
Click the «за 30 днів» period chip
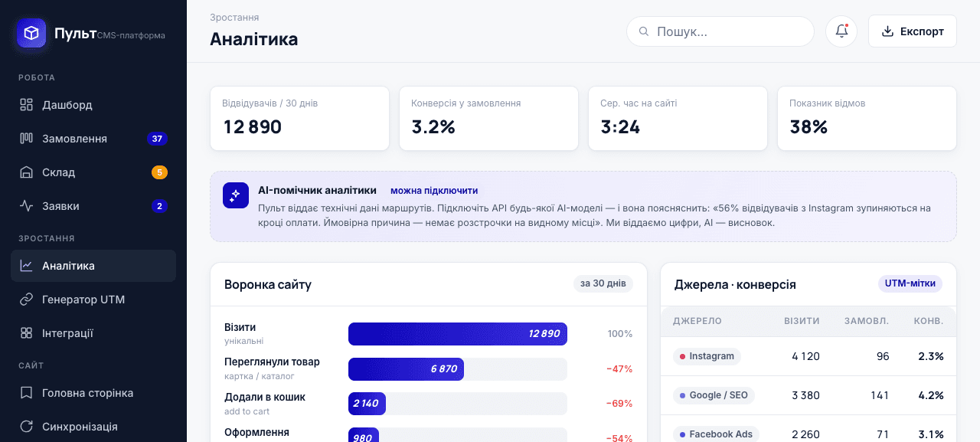pyautogui.click(x=603, y=283)
